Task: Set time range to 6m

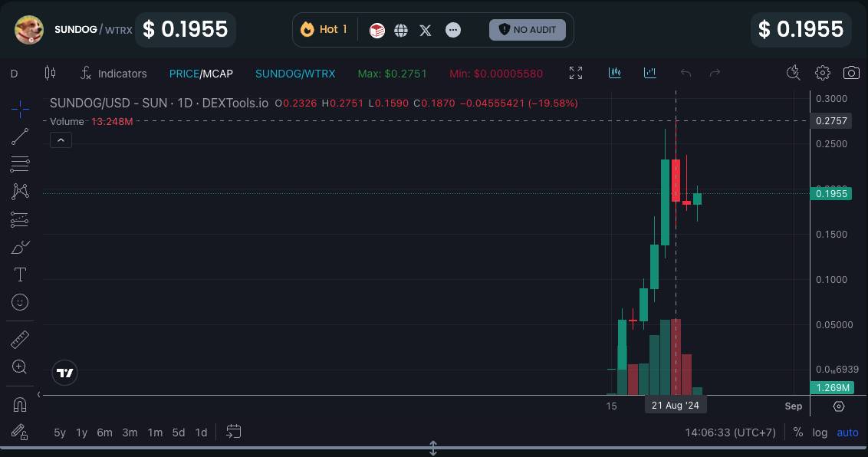Action: coord(104,432)
